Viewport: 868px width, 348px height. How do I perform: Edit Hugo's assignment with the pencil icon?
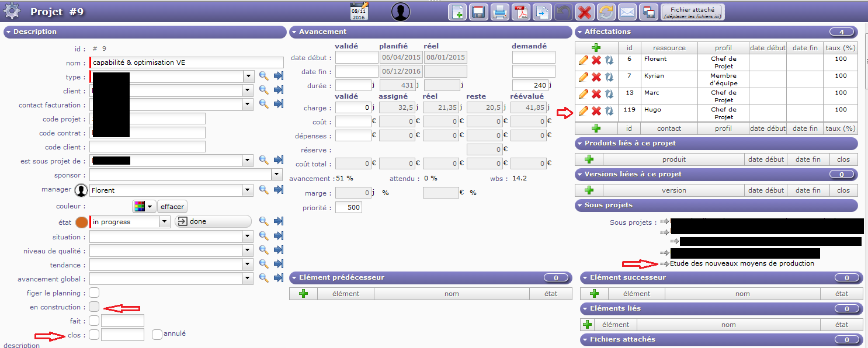pyautogui.click(x=583, y=111)
